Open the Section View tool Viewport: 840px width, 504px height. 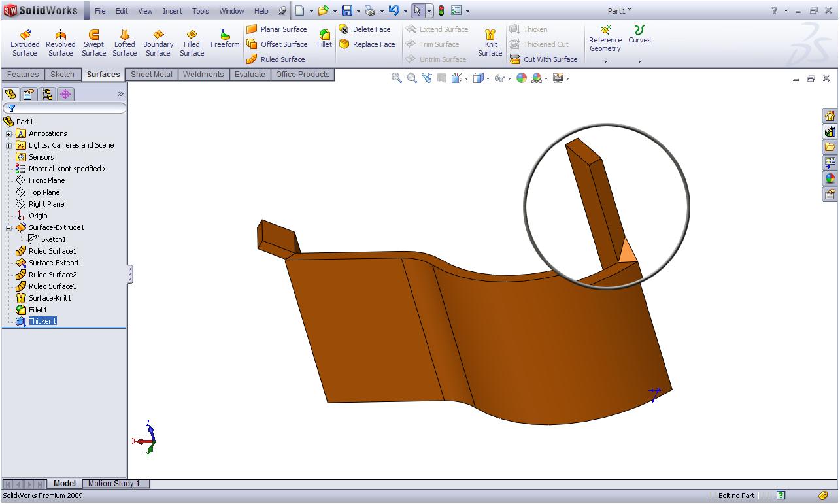point(442,78)
